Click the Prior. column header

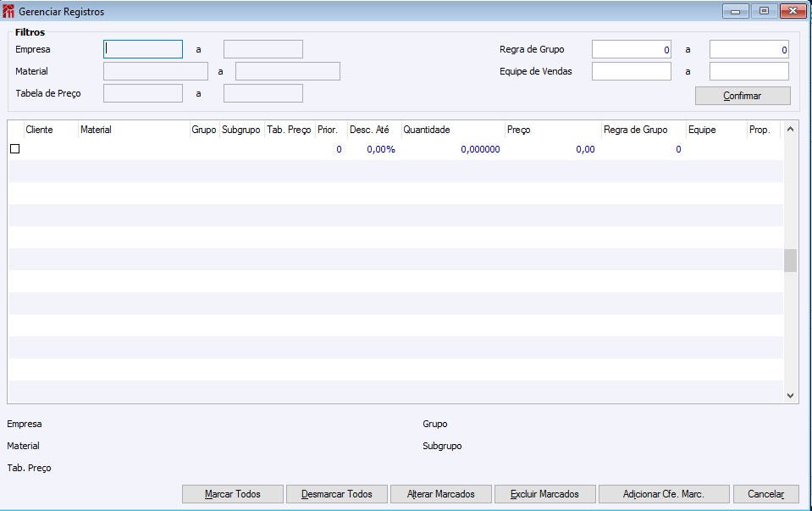pyautogui.click(x=330, y=130)
